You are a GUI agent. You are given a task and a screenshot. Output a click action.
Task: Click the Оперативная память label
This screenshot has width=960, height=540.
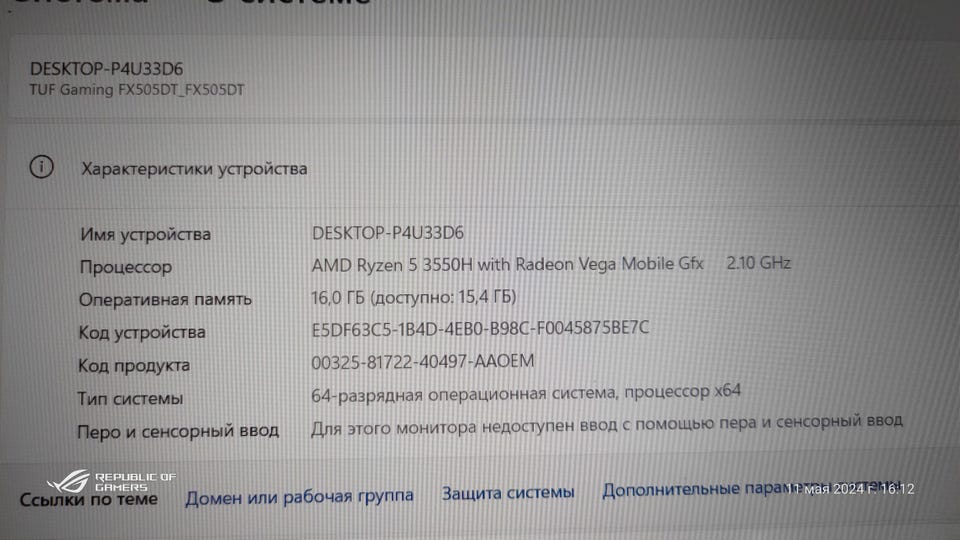click(165, 299)
